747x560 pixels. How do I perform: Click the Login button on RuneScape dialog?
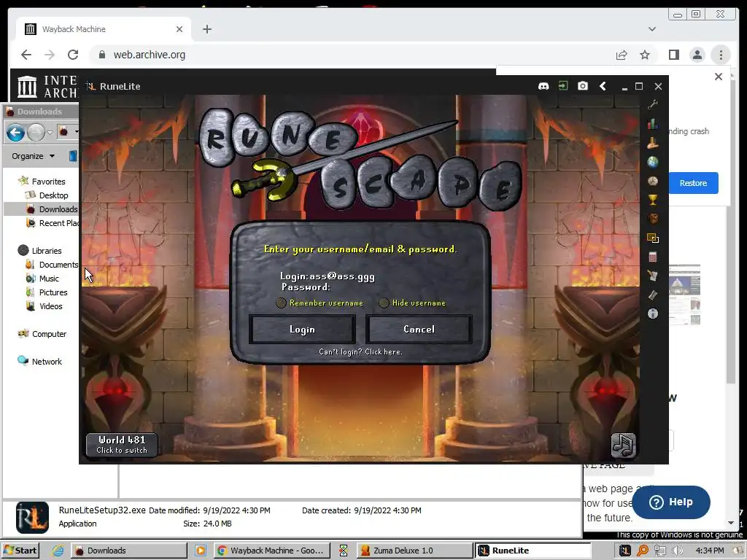point(302,329)
